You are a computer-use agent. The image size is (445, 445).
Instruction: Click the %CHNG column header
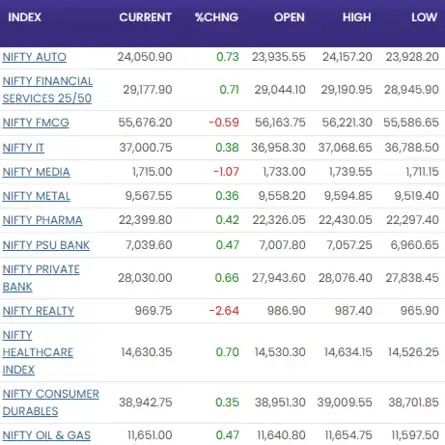click(217, 17)
